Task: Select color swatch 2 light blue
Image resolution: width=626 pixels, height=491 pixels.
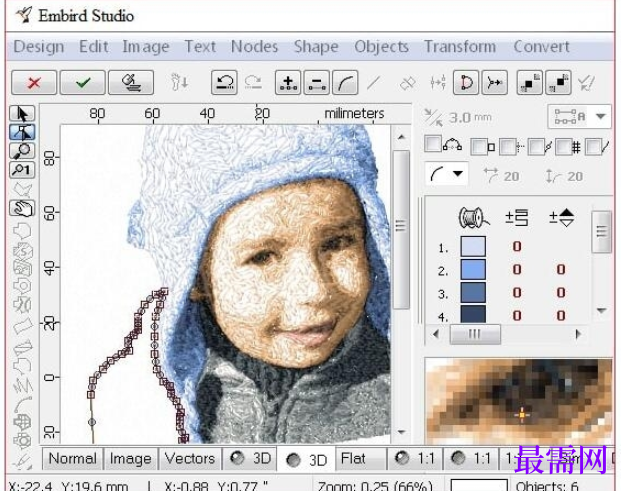Action: point(473,269)
